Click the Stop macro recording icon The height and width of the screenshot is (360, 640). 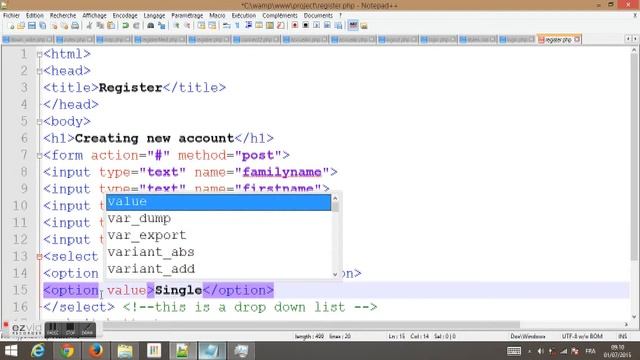[305, 26]
